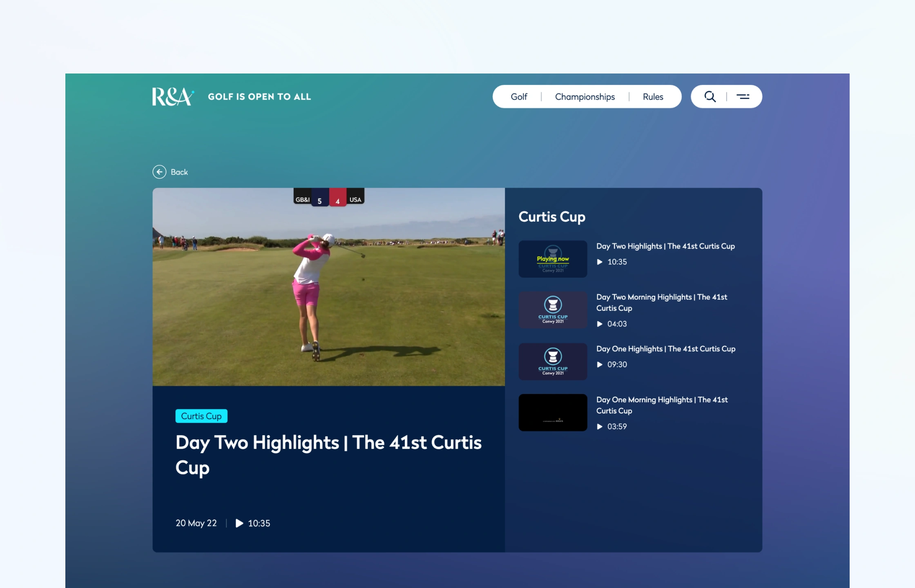This screenshot has width=915, height=588.
Task: Open the Rules navigation menu
Action: tap(653, 97)
